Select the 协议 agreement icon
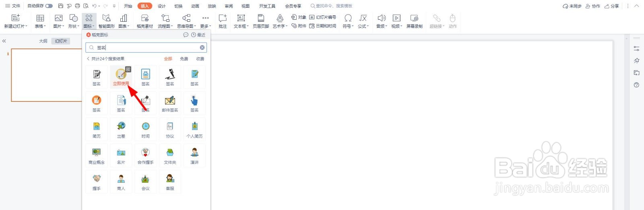The image size is (644, 210). point(170,129)
